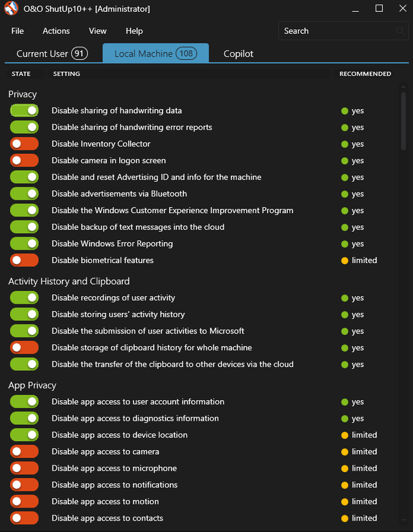Toggle Disable backup of text messages switch
Viewport: 413px width, 532px height.
(x=24, y=227)
